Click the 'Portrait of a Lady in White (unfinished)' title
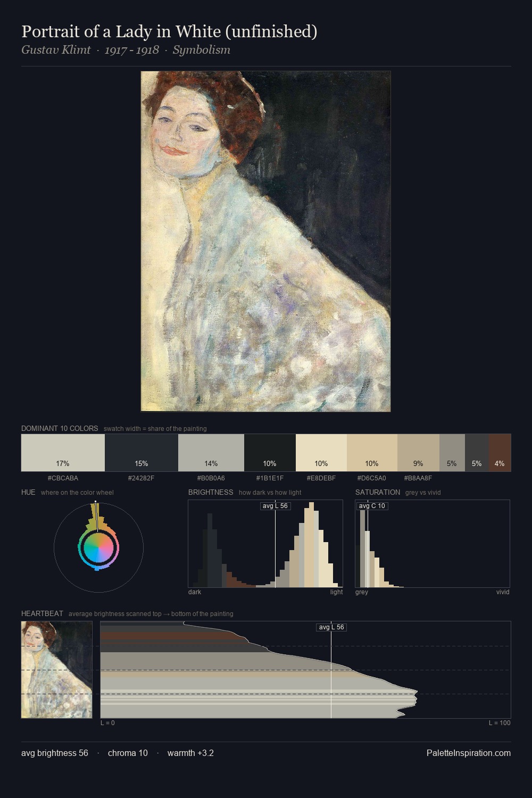The width and height of the screenshot is (532, 798). 169,31
